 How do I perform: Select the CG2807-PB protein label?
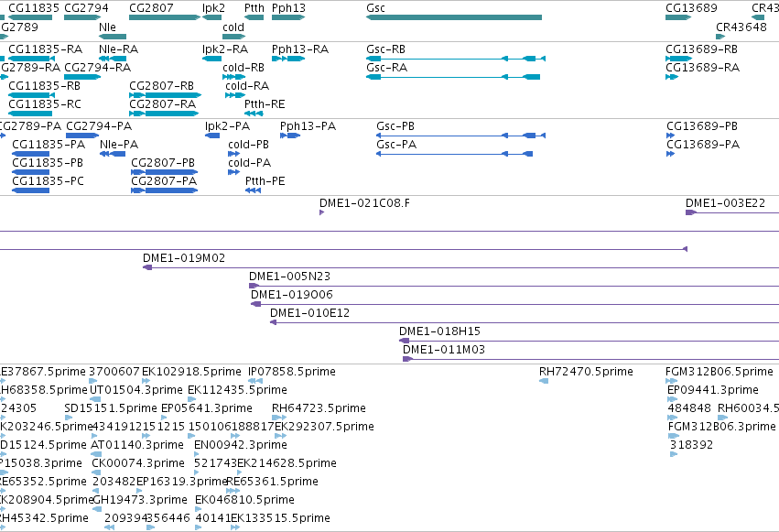coord(163,163)
